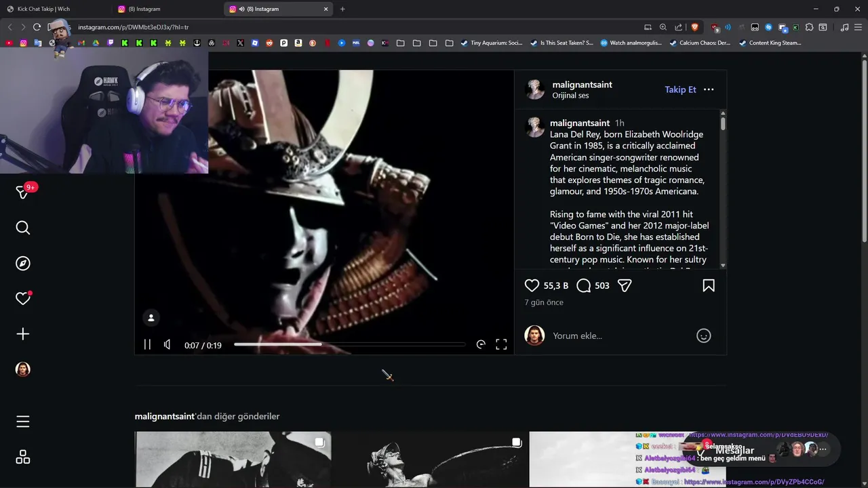Open the Meta apps grid icon

(23, 457)
